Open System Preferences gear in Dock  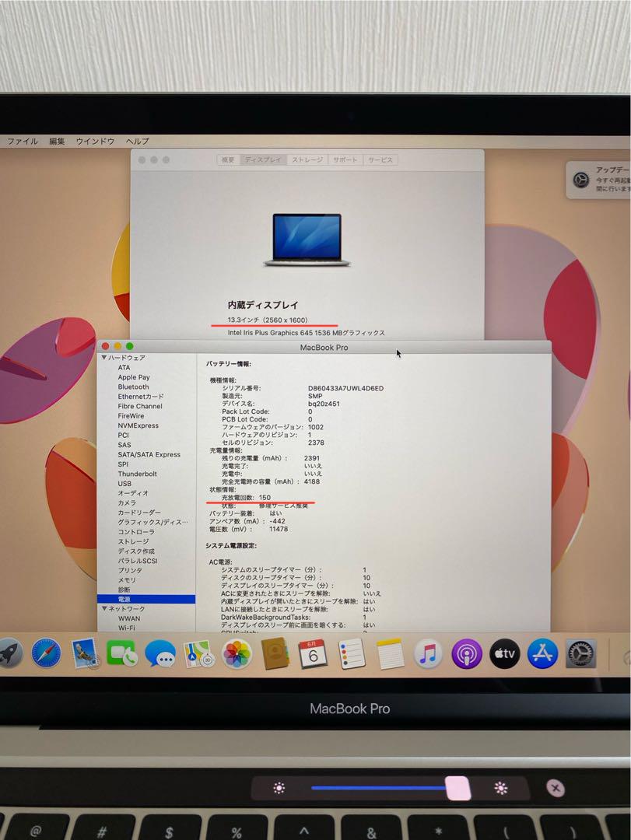580,653
